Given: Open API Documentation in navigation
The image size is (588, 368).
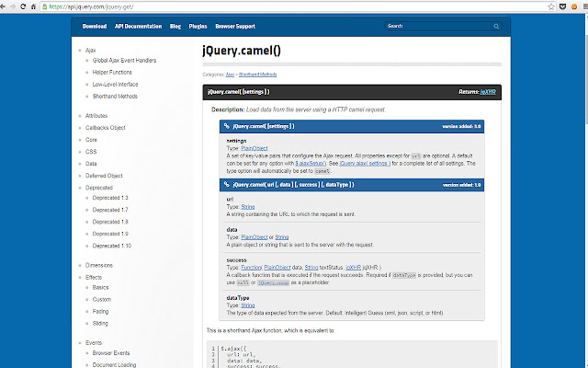Looking at the screenshot, I should [138, 27].
